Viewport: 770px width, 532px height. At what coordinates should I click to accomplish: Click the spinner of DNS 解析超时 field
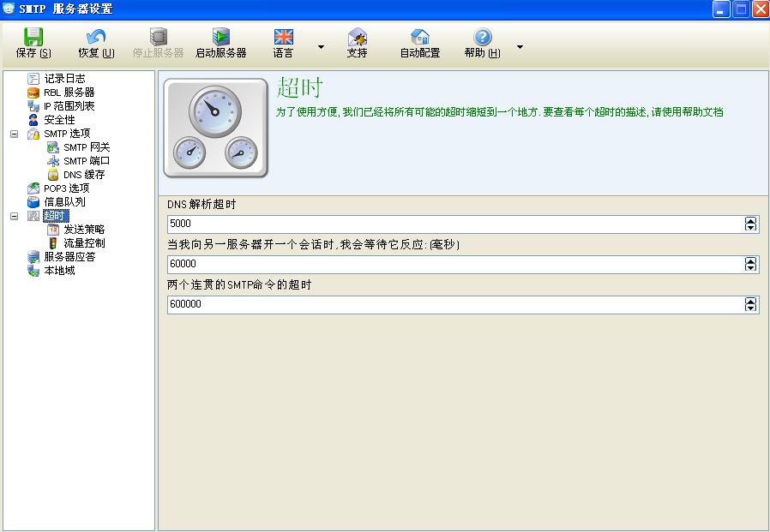750,224
